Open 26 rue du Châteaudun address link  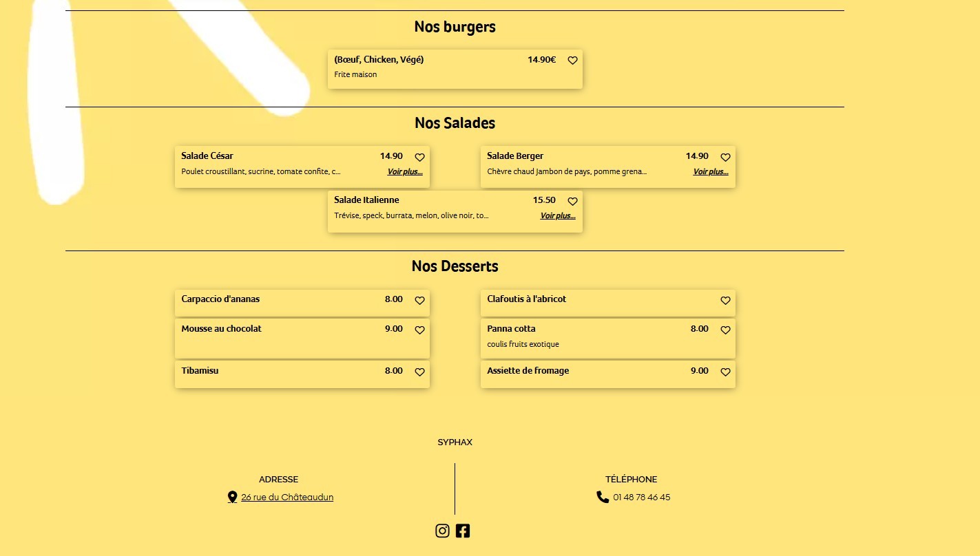(287, 497)
